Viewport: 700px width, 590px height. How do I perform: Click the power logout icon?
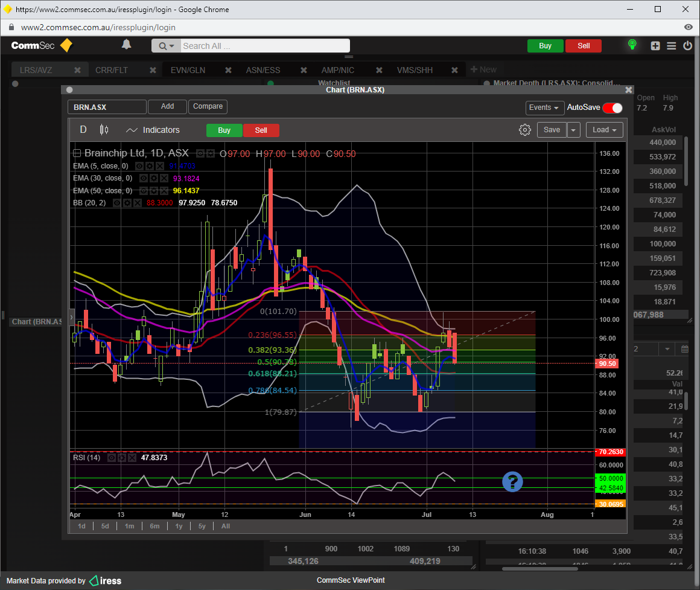pyautogui.click(x=687, y=46)
